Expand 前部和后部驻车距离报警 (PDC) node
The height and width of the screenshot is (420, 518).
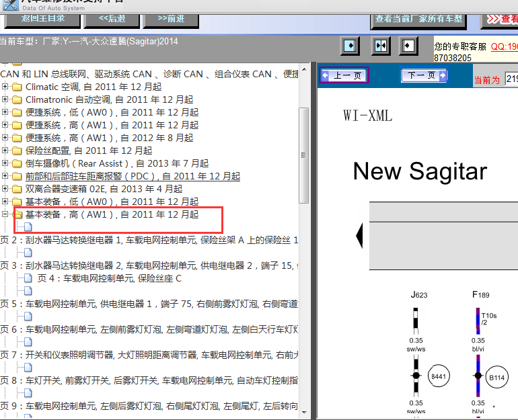click(x=5, y=176)
